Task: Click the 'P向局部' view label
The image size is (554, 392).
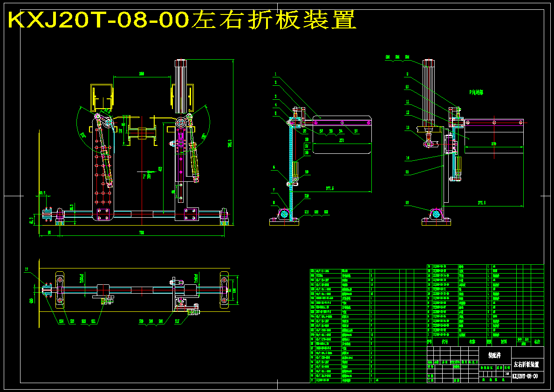Action: 476,92
